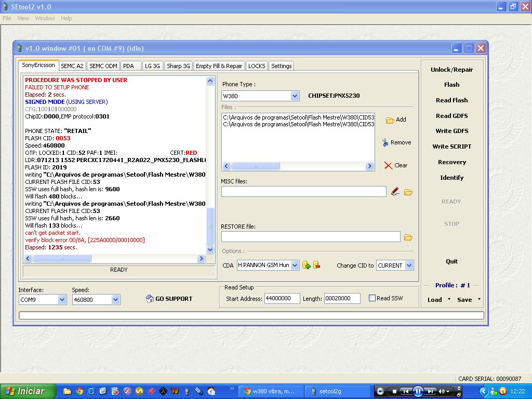Open the View menu
The image size is (532, 399).
[23, 18]
